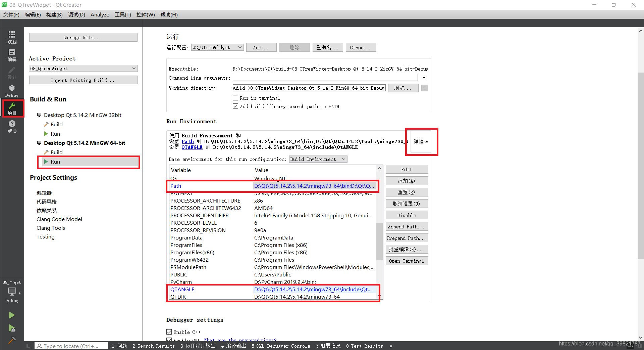Screen dimensions: 644x350
Task: Open the 代码风格 code style settings
Action: click(47, 202)
